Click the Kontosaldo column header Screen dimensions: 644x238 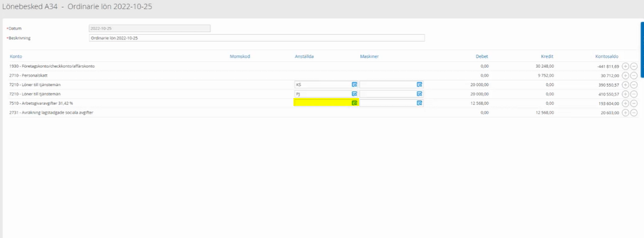tap(607, 57)
